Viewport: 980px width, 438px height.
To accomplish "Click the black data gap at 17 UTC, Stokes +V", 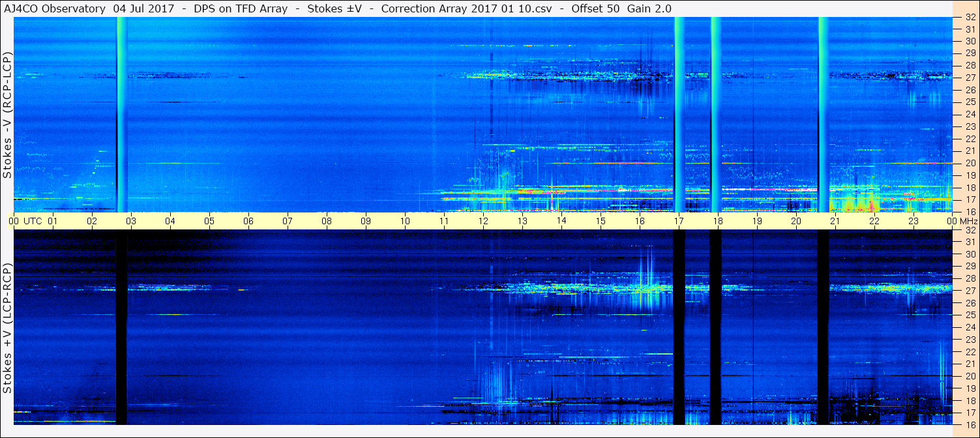I will point(679,327).
